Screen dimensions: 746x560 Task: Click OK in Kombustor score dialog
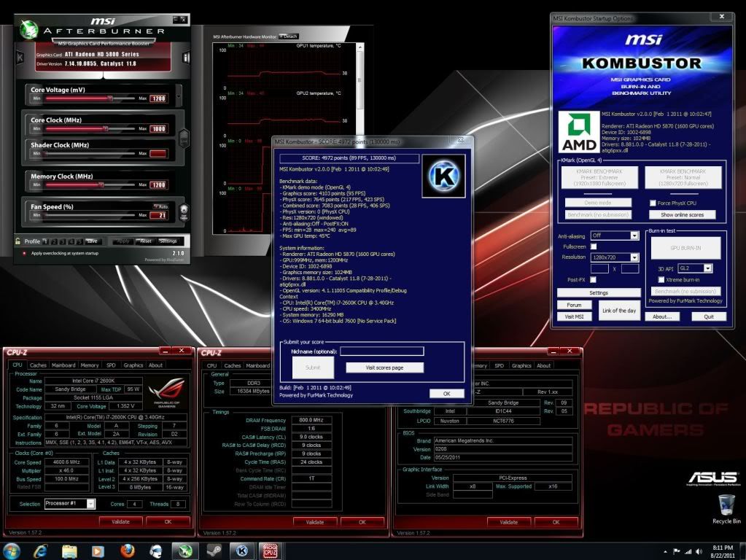pos(447,394)
